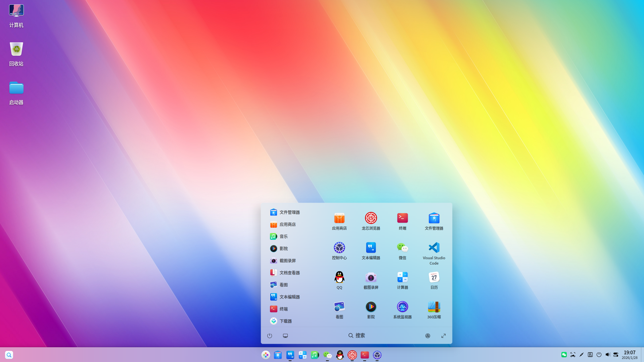Image resolution: width=644 pixels, height=362 pixels.
Task: Launch 系统监视器 from the launcher
Action: click(x=402, y=307)
